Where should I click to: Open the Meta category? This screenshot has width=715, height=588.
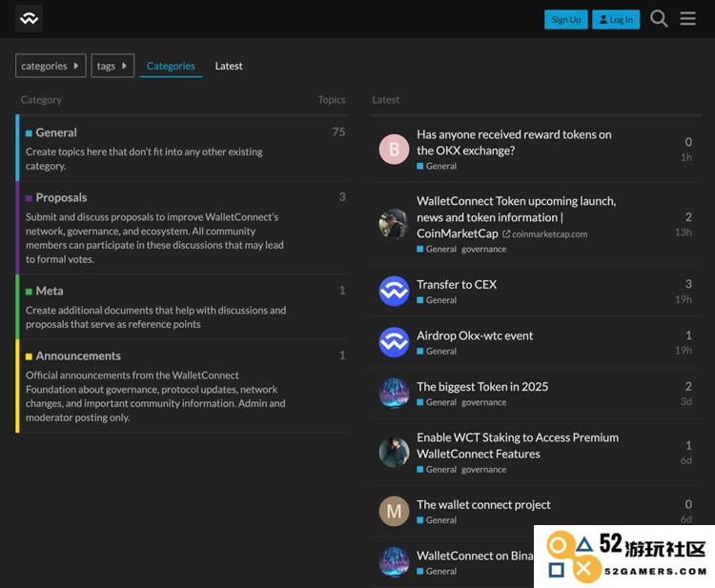coord(50,291)
